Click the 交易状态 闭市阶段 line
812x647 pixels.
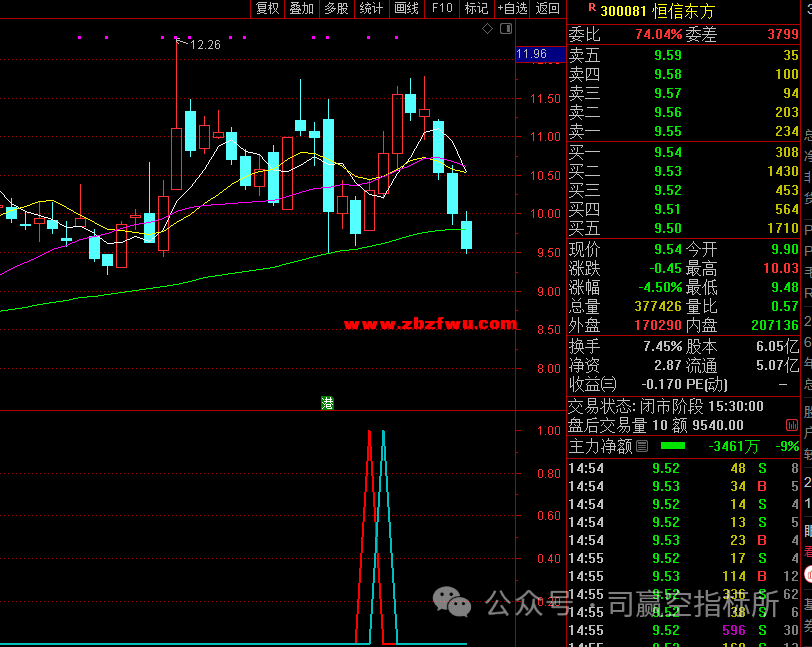pyautogui.click(x=666, y=406)
